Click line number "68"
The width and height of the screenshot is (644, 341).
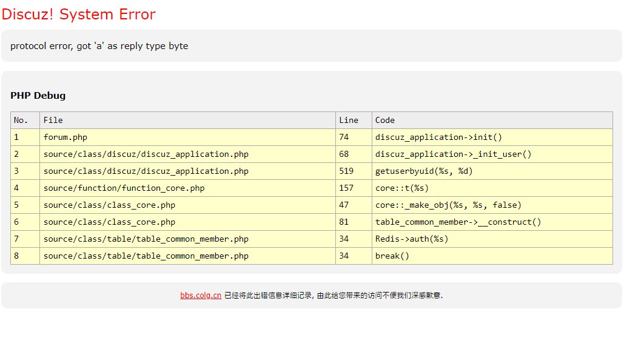[354, 154]
